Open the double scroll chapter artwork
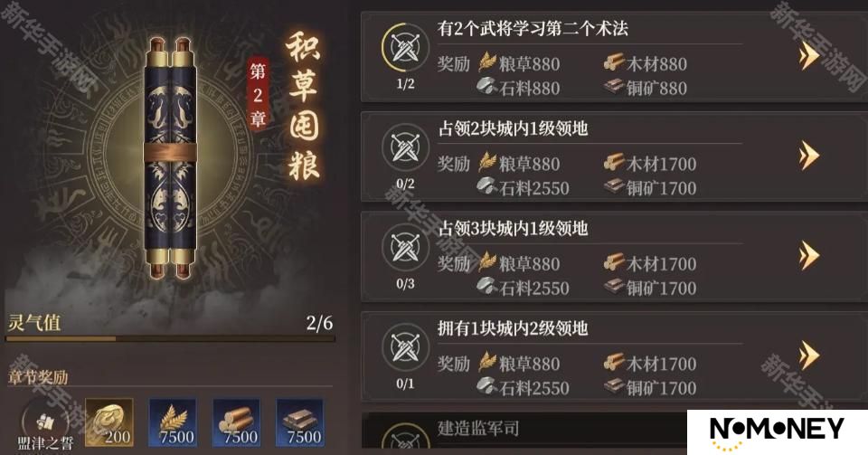The height and width of the screenshot is (455, 868). [x=171, y=159]
